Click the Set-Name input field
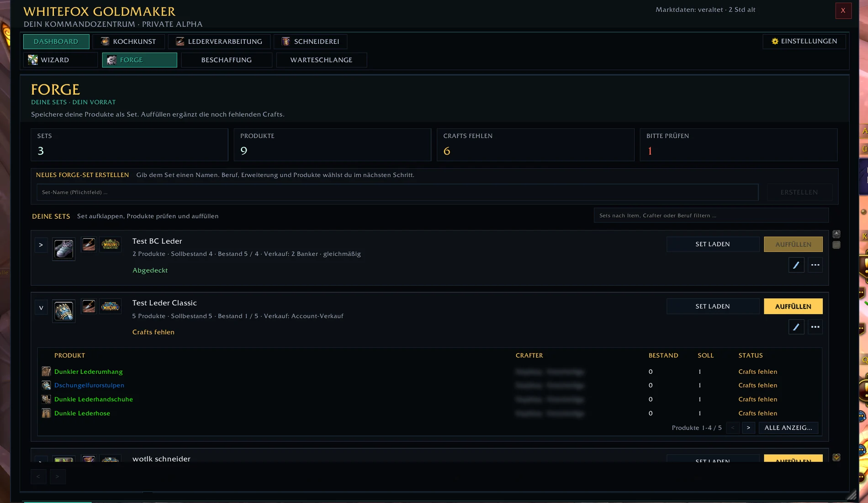The height and width of the screenshot is (503, 868). click(397, 192)
